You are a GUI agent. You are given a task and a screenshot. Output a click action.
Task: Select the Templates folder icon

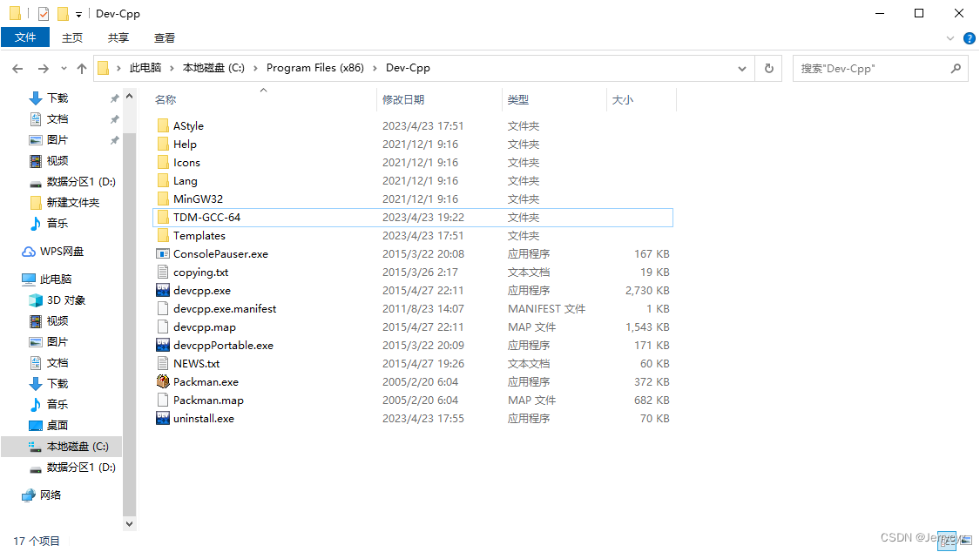[x=163, y=235]
